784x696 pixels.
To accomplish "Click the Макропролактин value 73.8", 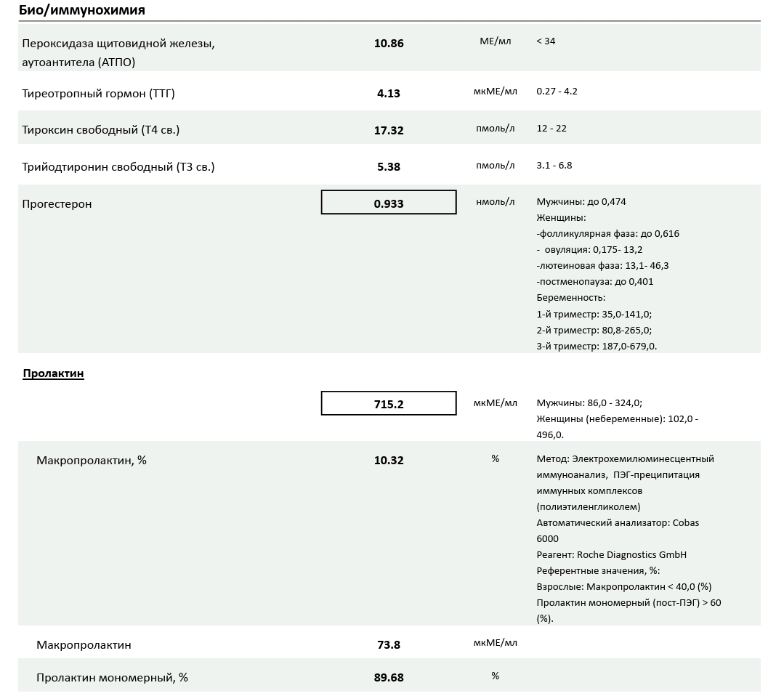I will 389,645.
